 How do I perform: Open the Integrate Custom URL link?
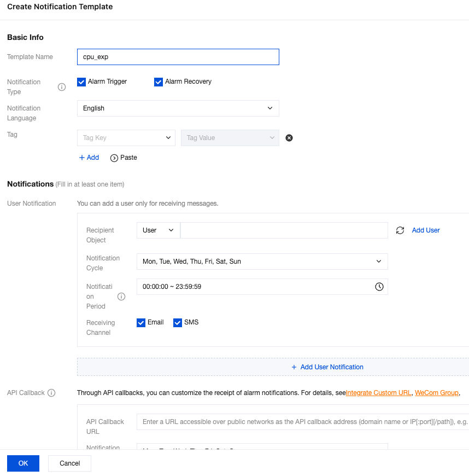pyautogui.click(x=378, y=393)
